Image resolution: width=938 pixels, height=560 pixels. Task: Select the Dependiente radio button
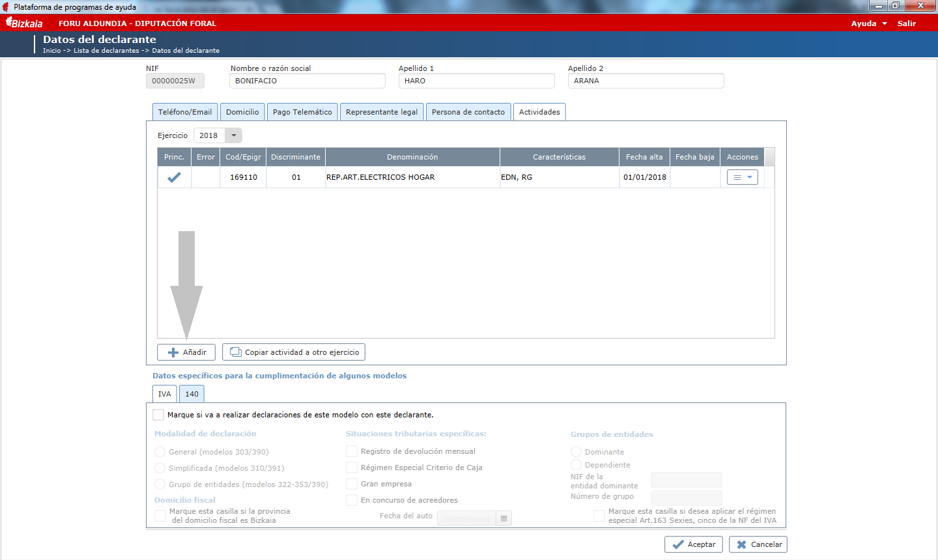click(x=576, y=465)
